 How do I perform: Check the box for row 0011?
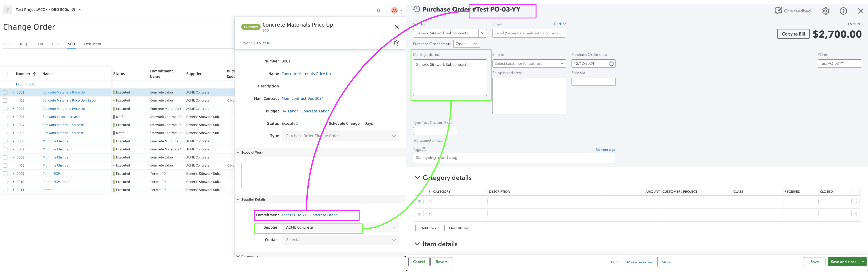[x=5, y=190]
